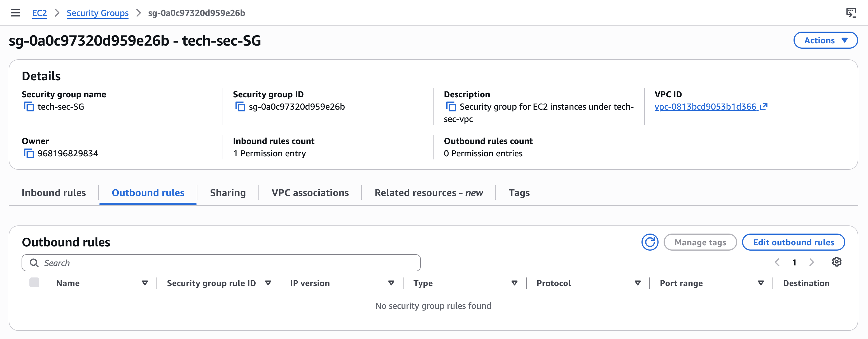The width and height of the screenshot is (868, 339).
Task: Refresh the outbound rules list
Action: (650, 242)
